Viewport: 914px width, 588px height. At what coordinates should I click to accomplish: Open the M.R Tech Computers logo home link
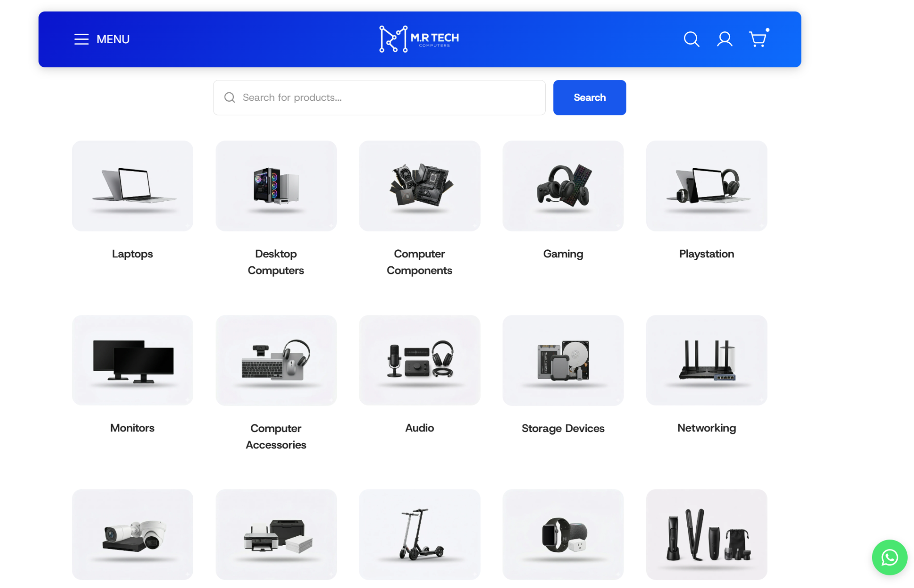click(x=419, y=39)
